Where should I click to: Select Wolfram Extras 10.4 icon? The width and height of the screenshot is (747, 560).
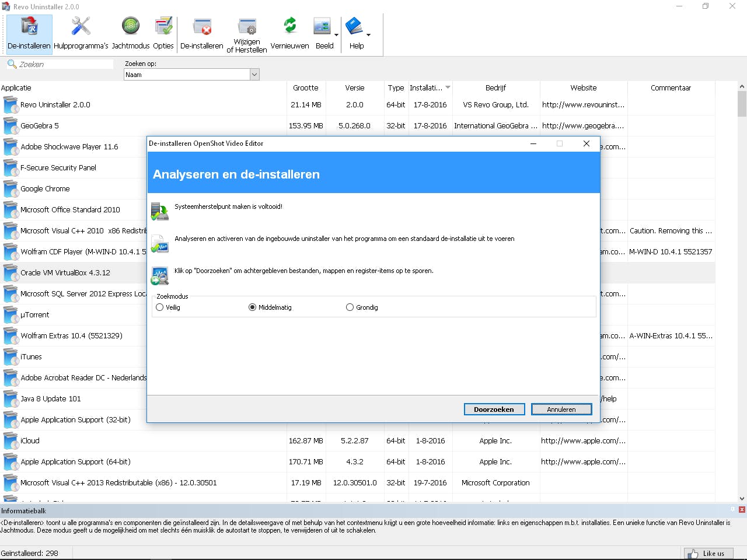11,336
